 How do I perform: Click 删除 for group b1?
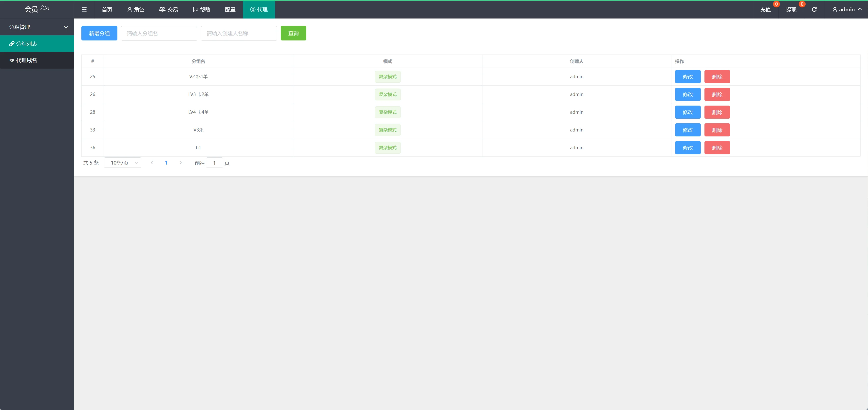tap(717, 148)
